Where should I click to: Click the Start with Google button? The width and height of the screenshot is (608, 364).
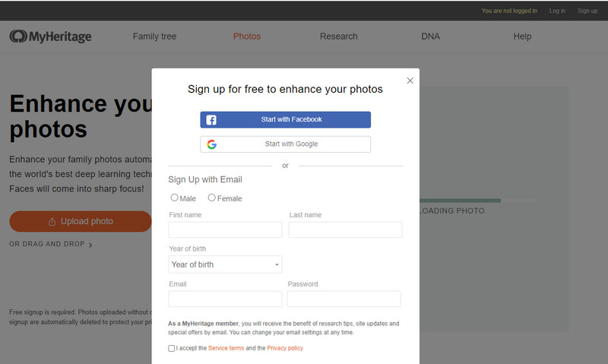click(x=286, y=144)
